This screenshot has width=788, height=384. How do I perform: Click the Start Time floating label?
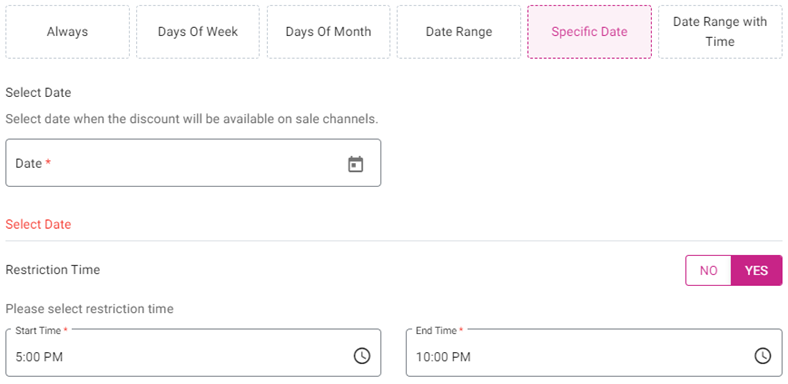pyautogui.click(x=41, y=331)
